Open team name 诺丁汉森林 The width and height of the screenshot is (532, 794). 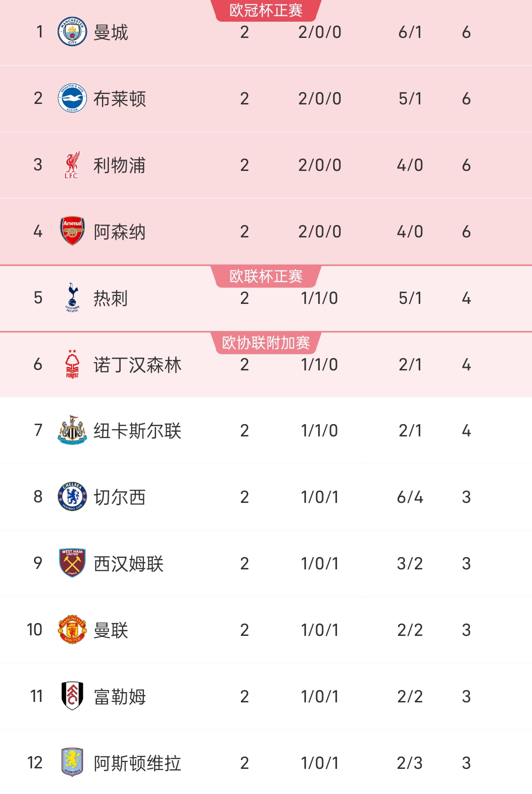tap(137, 365)
